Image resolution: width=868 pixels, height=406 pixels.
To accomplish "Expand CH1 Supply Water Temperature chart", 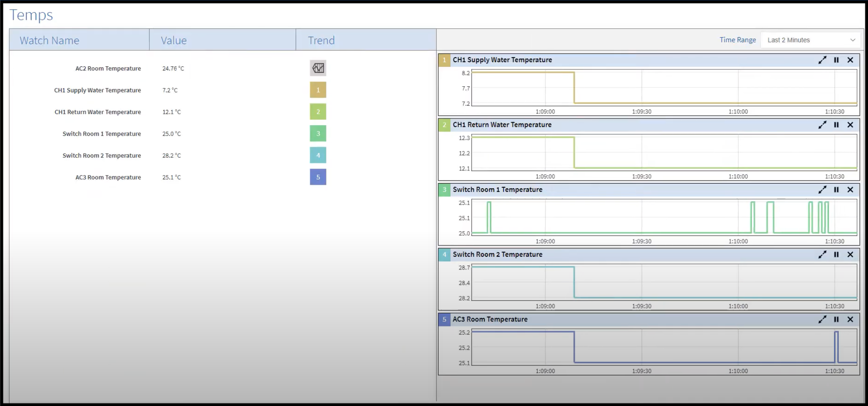I will tap(822, 60).
